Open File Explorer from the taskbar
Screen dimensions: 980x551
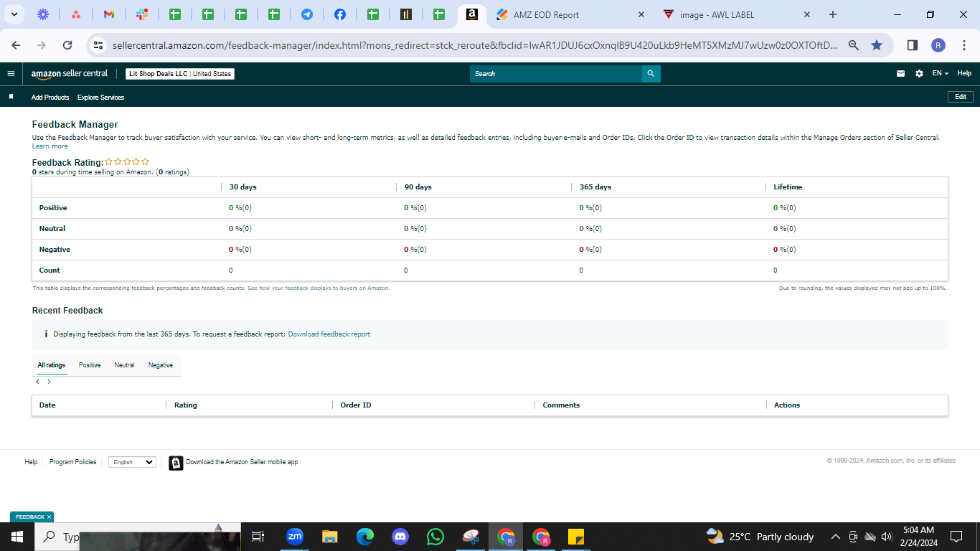pyautogui.click(x=330, y=536)
